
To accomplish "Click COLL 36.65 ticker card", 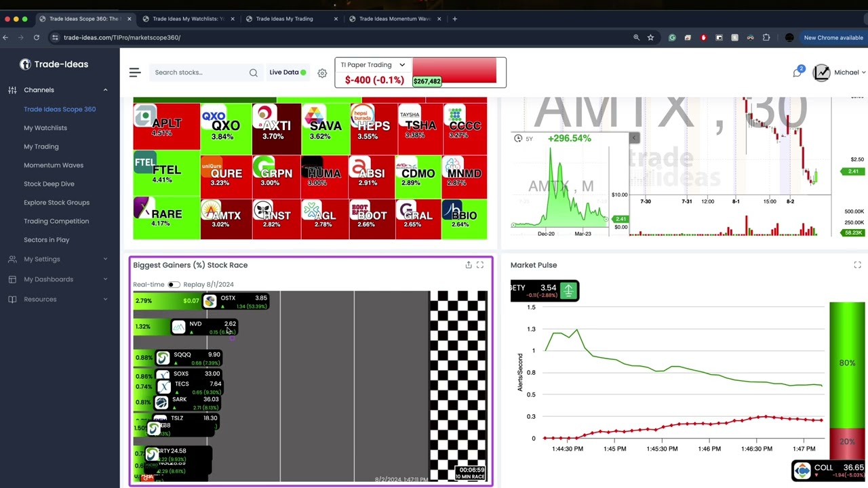I will click(829, 470).
